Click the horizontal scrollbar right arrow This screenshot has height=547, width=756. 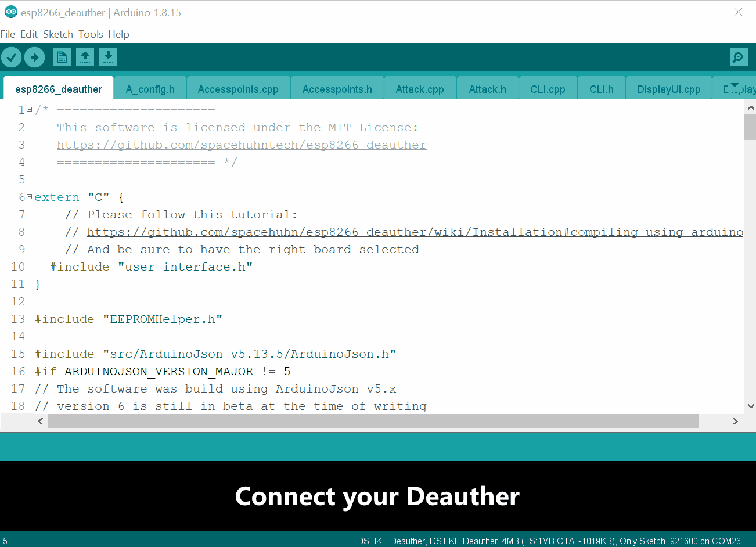tap(735, 421)
